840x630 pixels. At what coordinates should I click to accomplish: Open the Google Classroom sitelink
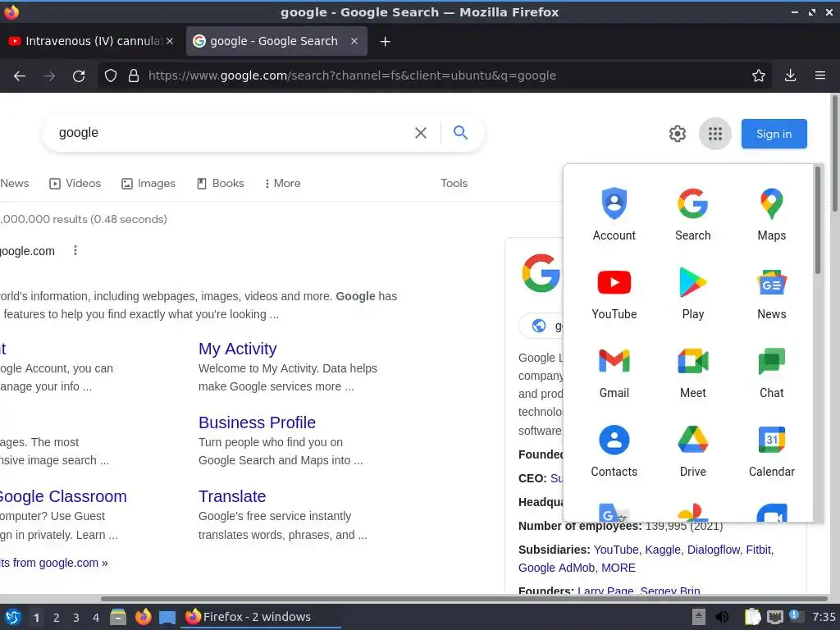(x=63, y=496)
